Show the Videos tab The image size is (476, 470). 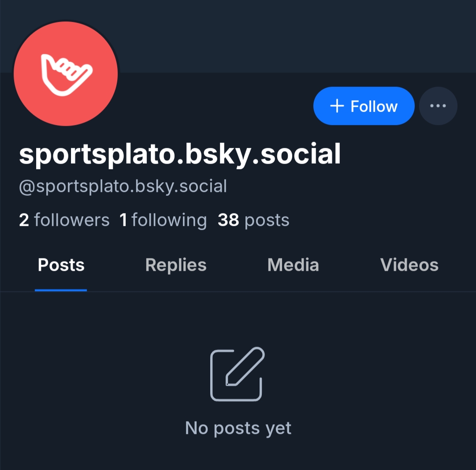click(409, 265)
